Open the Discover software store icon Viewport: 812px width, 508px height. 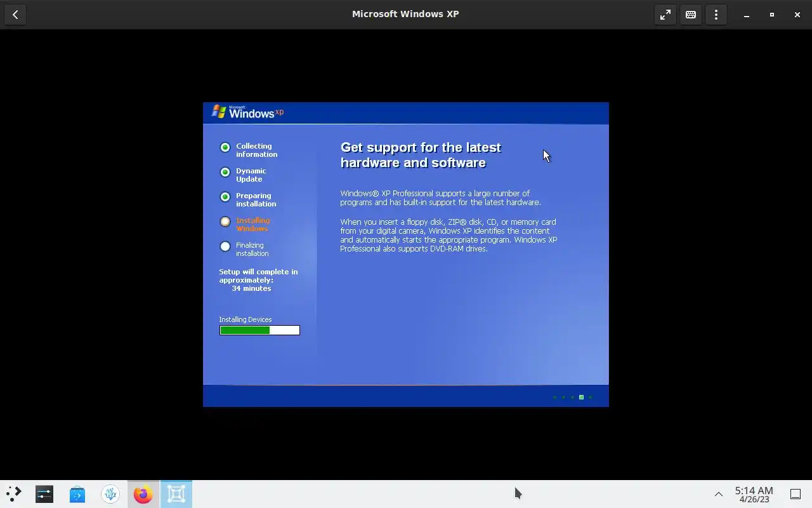[77, 494]
